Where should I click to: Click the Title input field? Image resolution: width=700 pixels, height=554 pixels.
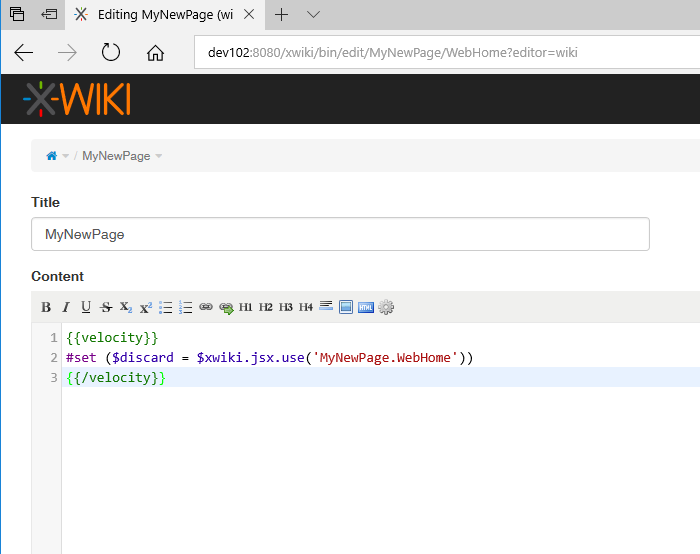[340, 234]
